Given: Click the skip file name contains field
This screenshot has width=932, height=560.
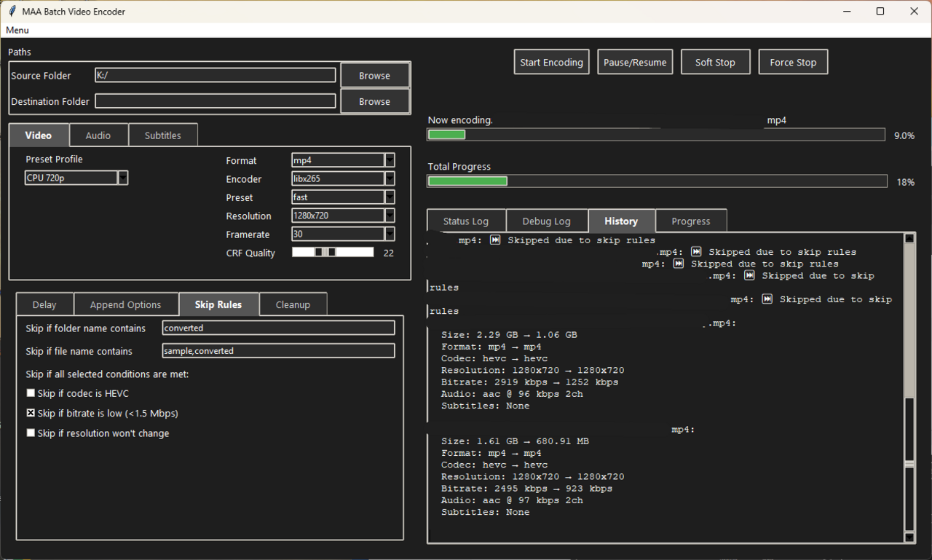Looking at the screenshot, I should [x=278, y=351].
